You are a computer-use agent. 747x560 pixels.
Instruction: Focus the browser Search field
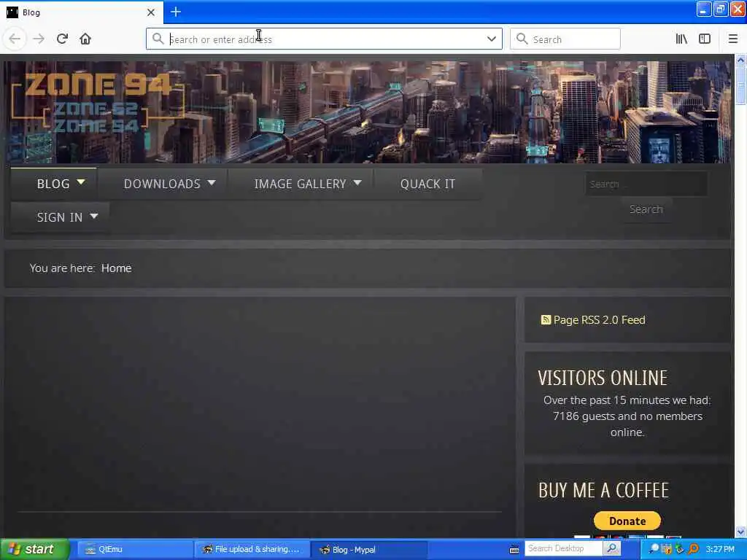(x=565, y=39)
